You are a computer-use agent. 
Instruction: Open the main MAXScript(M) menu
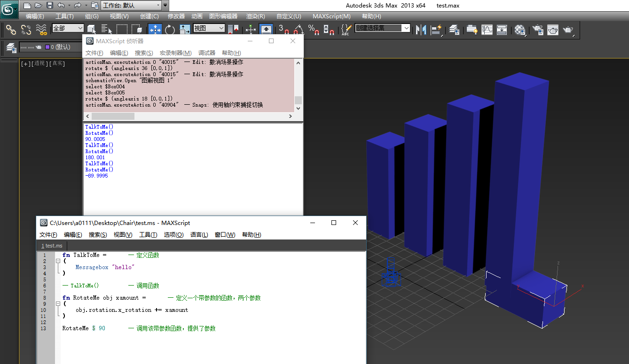pyautogui.click(x=331, y=16)
